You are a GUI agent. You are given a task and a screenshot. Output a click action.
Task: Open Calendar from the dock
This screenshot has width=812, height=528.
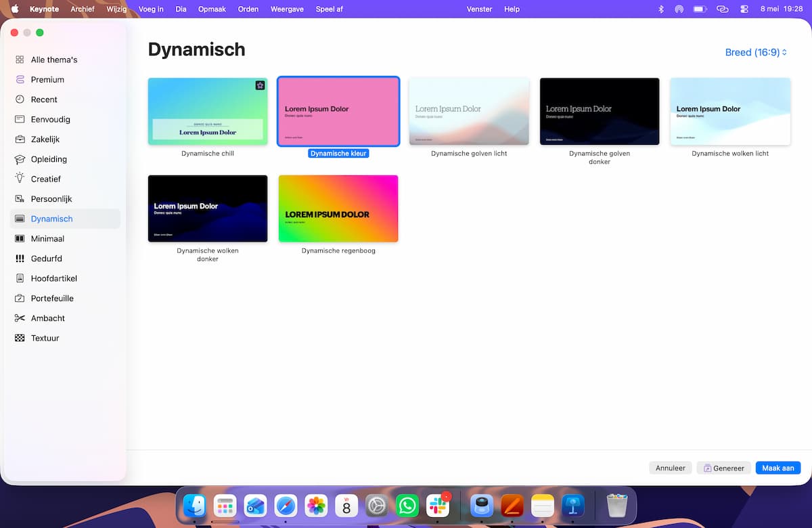point(346,505)
